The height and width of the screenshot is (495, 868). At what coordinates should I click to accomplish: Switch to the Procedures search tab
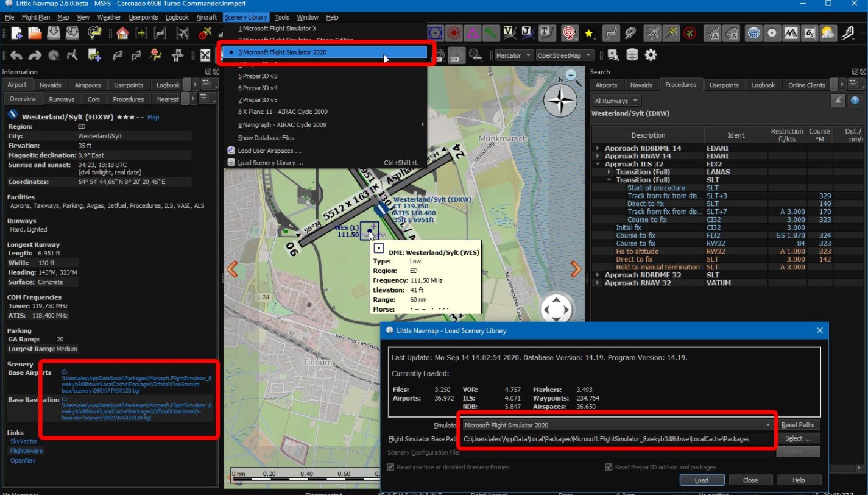[x=682, y=85]
